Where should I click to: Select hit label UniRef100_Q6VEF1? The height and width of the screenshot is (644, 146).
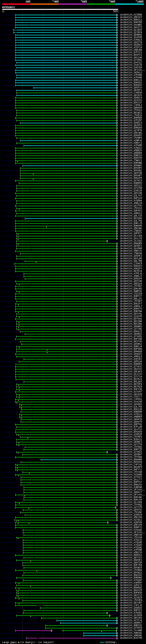click(131, 90)
